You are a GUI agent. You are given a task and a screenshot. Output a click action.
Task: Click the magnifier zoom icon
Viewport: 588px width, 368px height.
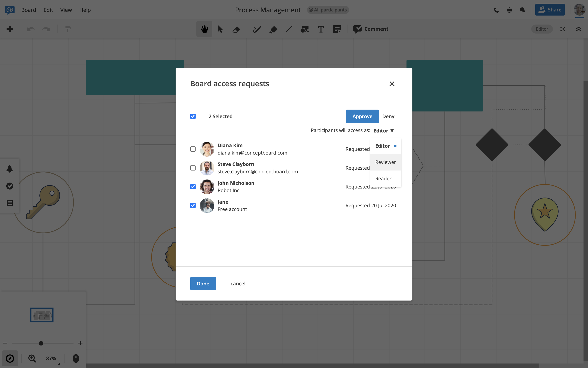pos(32,358)
